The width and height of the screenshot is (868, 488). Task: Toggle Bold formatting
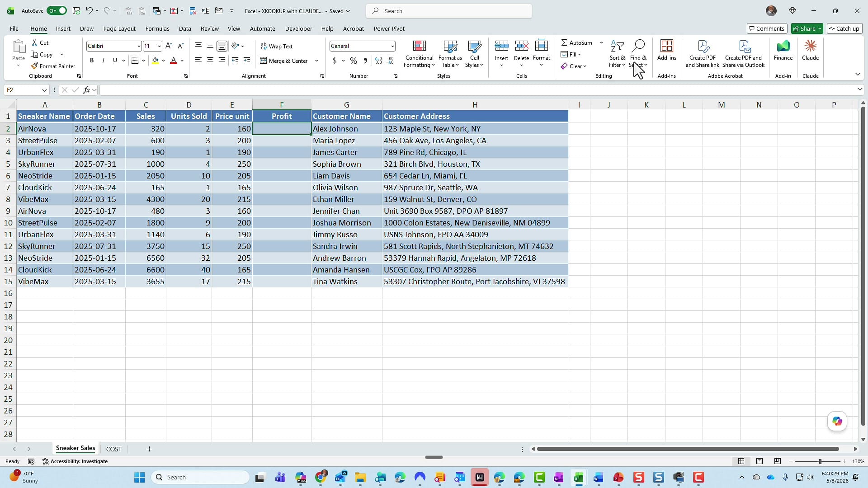(x=92, y=61)
